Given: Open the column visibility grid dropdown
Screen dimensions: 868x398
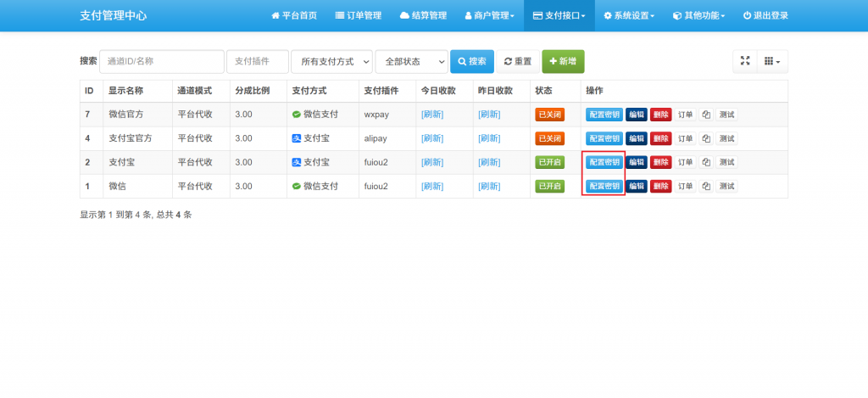Looking at the screenshot, I should [x=771, y=61].
